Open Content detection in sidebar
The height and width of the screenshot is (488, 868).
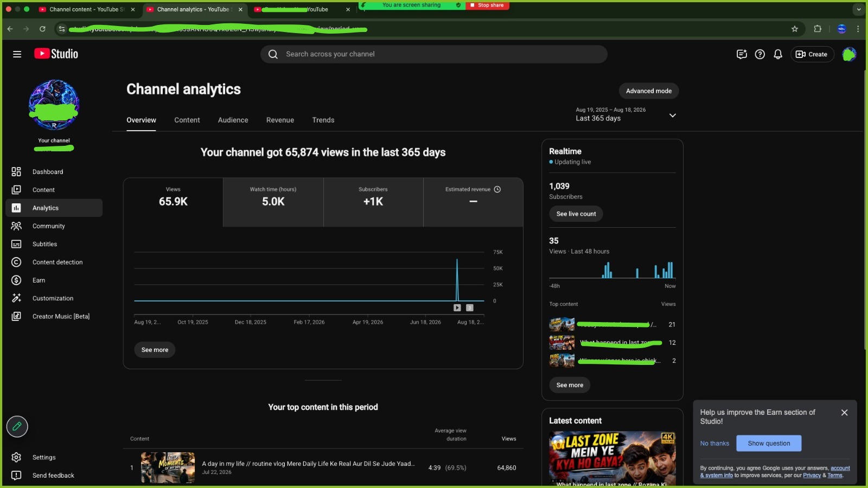pos(54,262)
